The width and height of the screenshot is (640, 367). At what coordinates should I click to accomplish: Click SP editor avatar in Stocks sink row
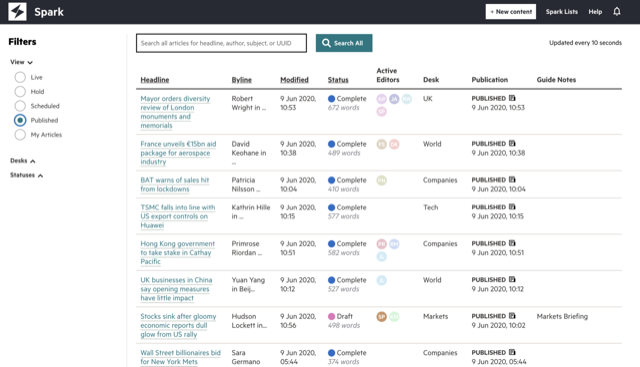tap(381, 316)
